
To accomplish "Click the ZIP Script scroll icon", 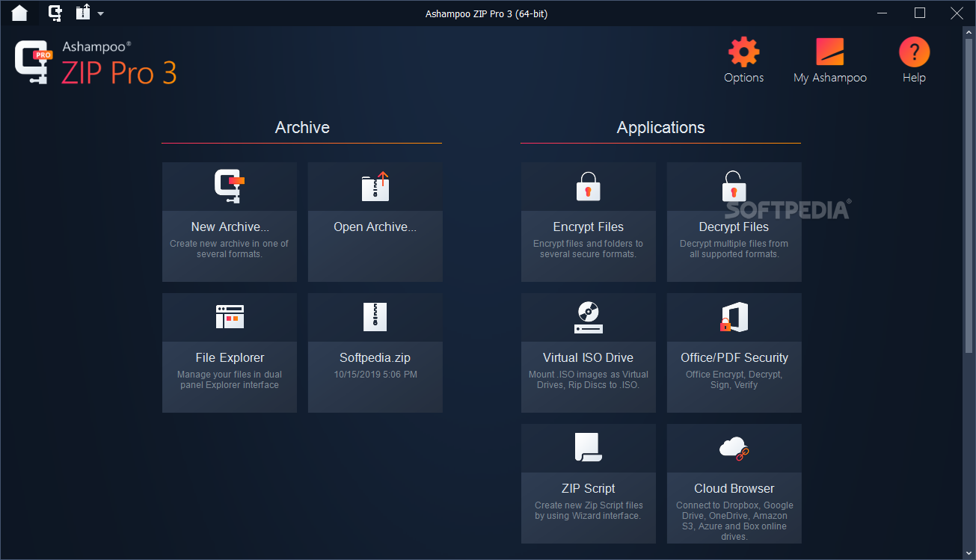I will click(x=589, y=447).
